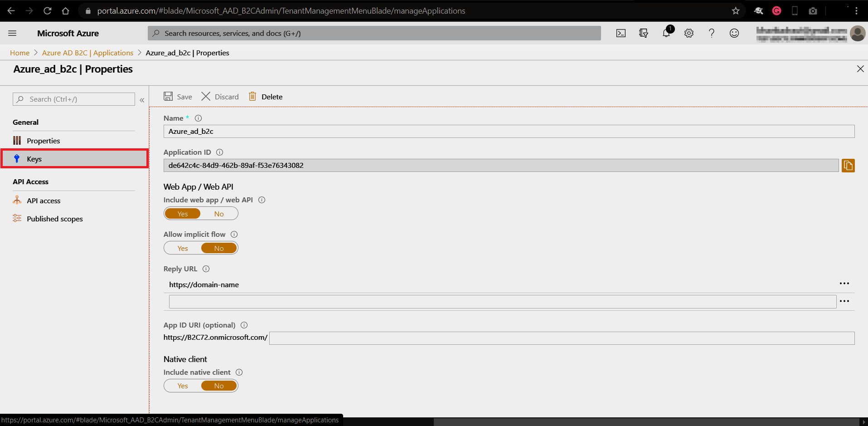Click the Save button label
This screenshot has width=868, height=426.
click(184, 97)
